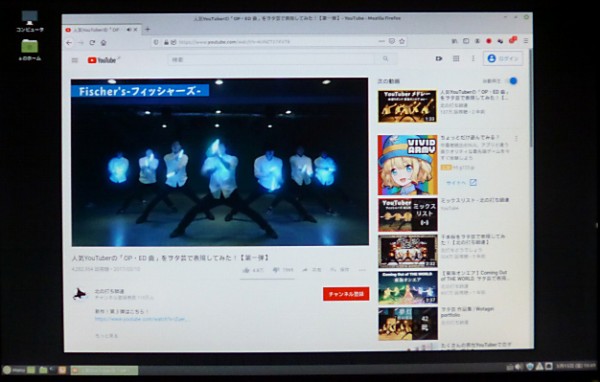Open the Firefox hamburger menu

pos(526,41)
